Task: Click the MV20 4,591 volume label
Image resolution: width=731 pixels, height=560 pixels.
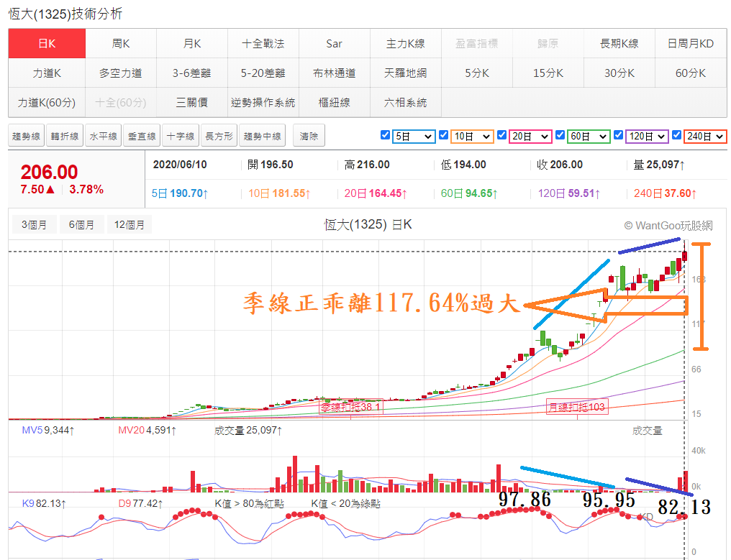Action: pyautogui.click(x=147, y=430)
